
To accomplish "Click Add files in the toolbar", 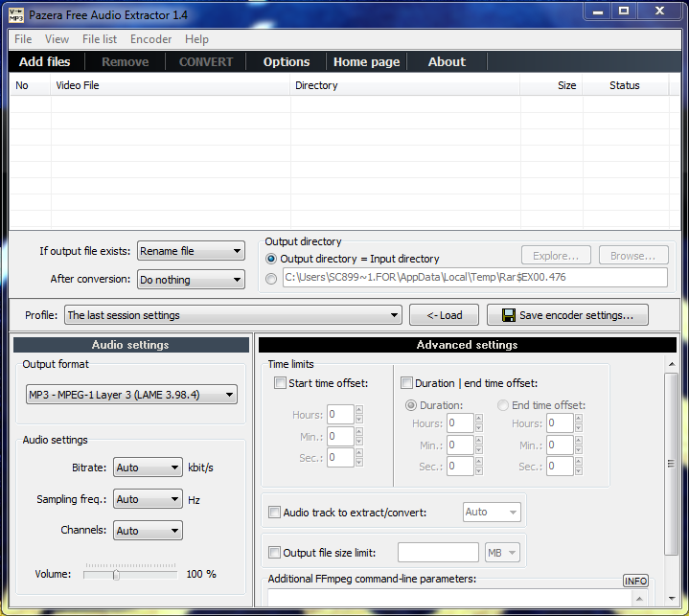I will pos(44,61).
